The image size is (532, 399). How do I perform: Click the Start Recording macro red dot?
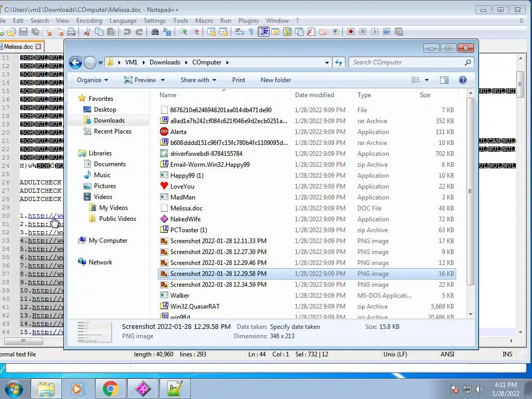pos(351,32)
